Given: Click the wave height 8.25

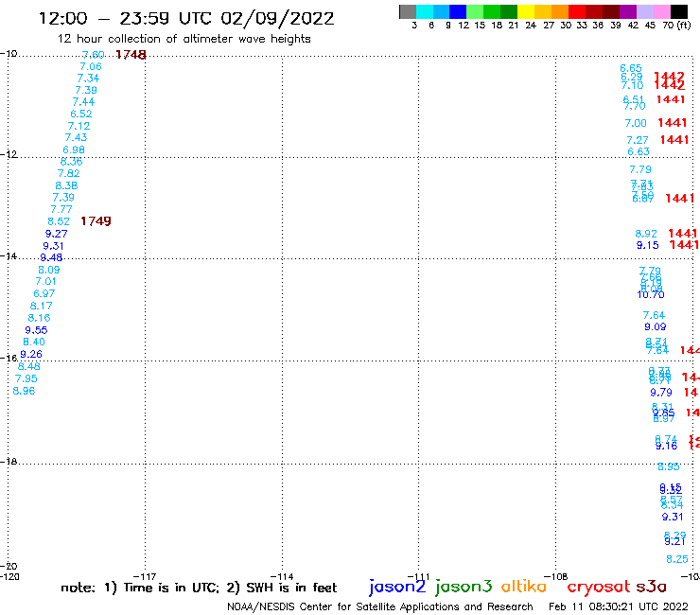Looking at the screenshot, I should pos(677,559).
